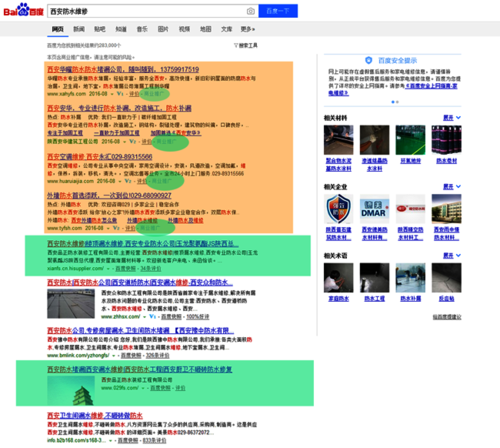Expand the 相关企业 section
Viewport: 500px width, 448px height.
pyautogui.click(x=452, y=186)
